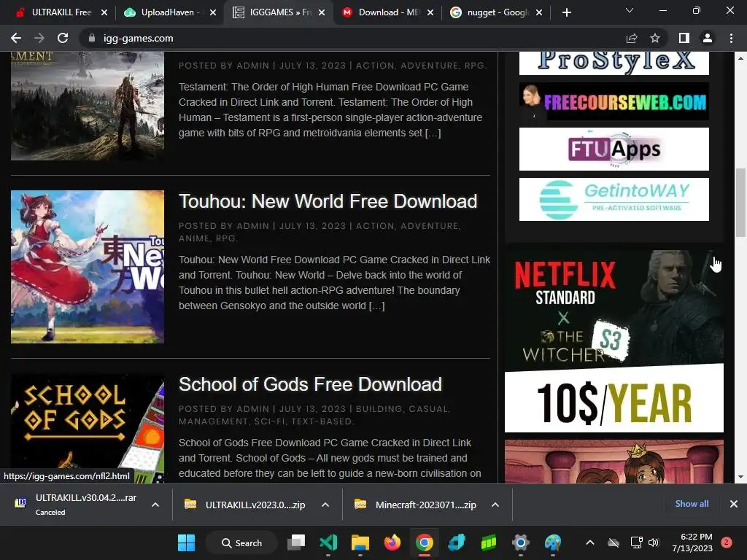Close the downloads bar
Viewport: 747px width, 560px height.
[734, 504]
